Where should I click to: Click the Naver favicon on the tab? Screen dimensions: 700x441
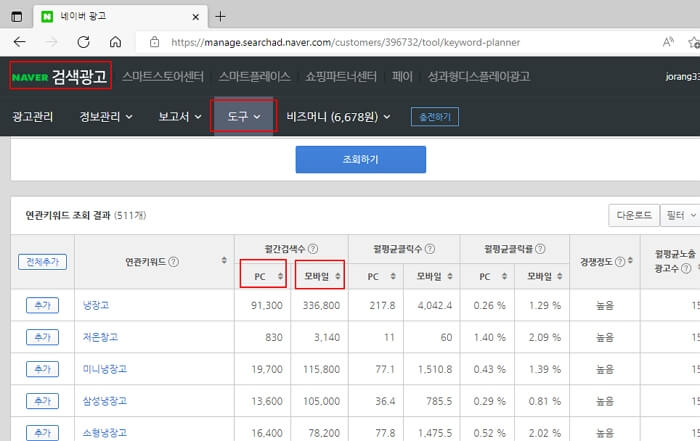(x=47, y=17)
